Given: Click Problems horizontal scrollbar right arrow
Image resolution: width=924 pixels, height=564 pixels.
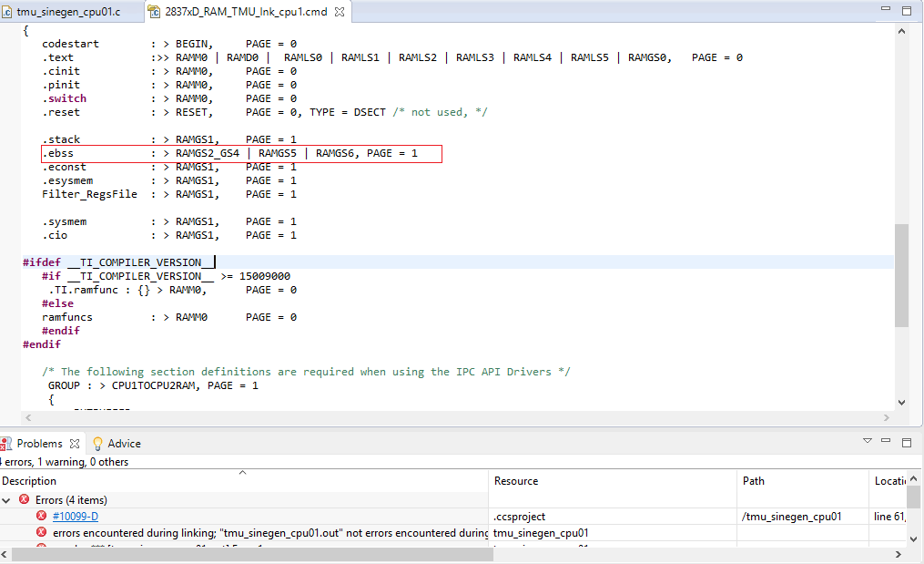Looking at the screenshot, I should coord(899,555).
